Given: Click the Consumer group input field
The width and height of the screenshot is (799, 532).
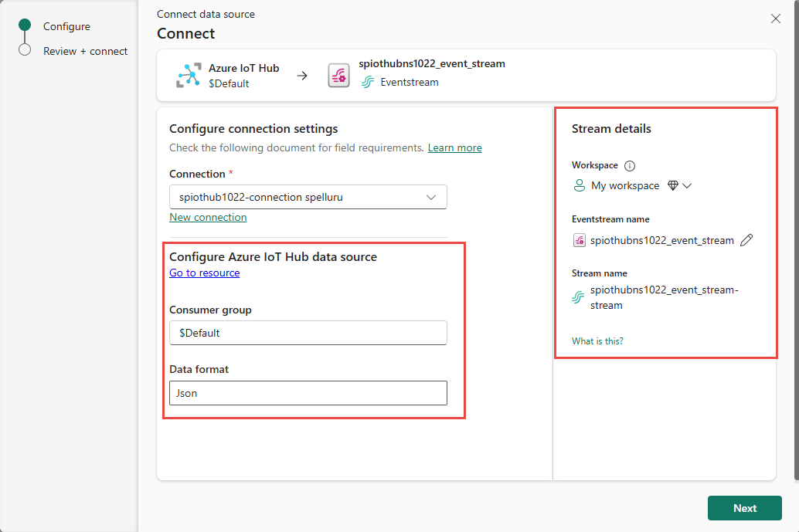Looking at the screenshot, I should pyautogui.click(x=308, y=333).
